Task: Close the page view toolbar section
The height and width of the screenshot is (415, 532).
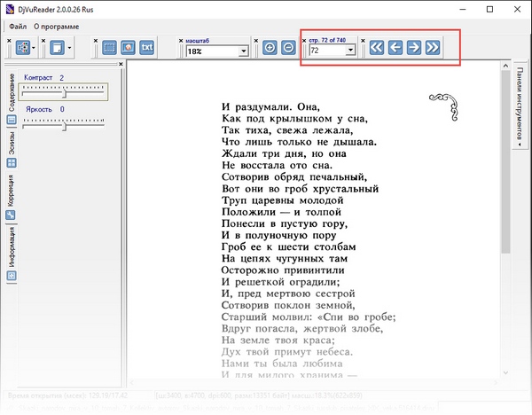Action: point(43,41)
